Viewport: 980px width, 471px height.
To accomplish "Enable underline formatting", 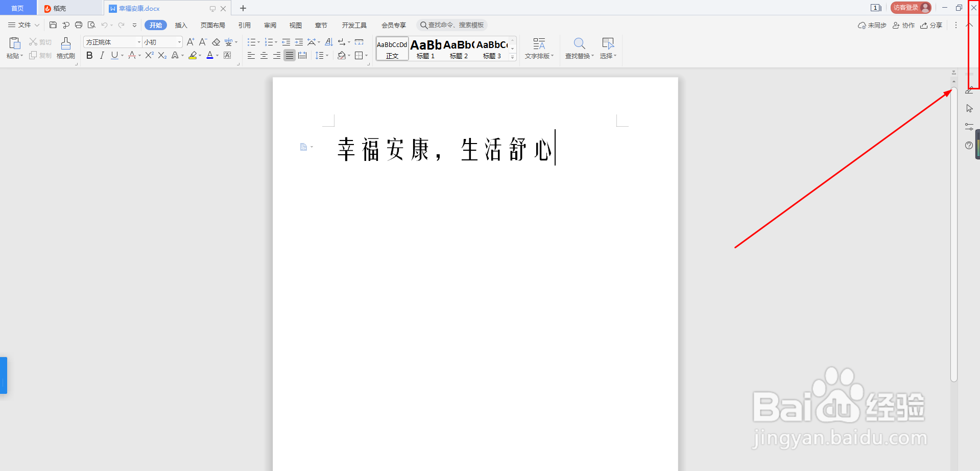I will click(113, 55).
